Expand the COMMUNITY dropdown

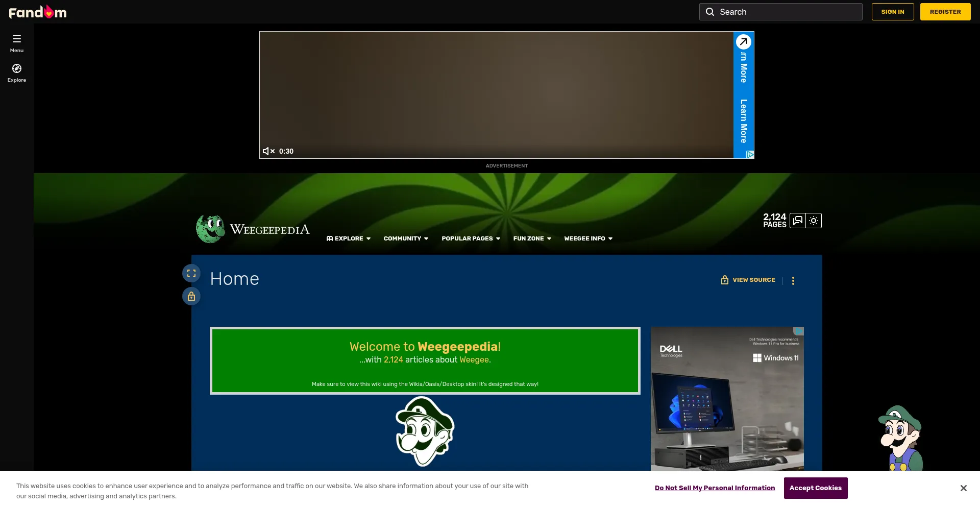[405, 238]
